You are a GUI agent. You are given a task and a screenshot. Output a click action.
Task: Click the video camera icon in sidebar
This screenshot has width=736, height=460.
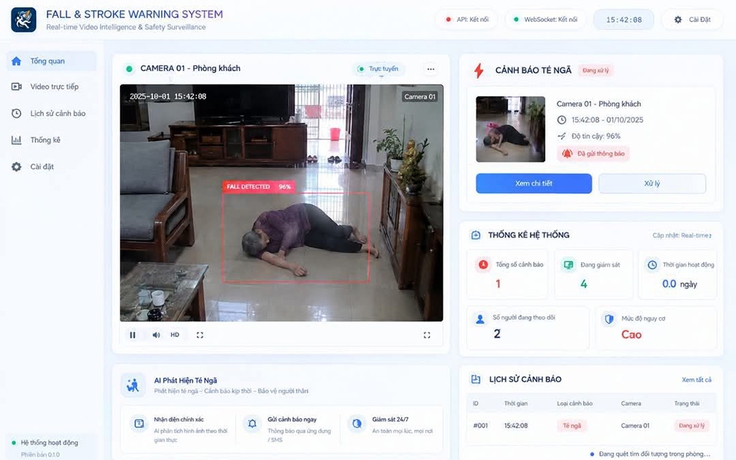(16, 86)
